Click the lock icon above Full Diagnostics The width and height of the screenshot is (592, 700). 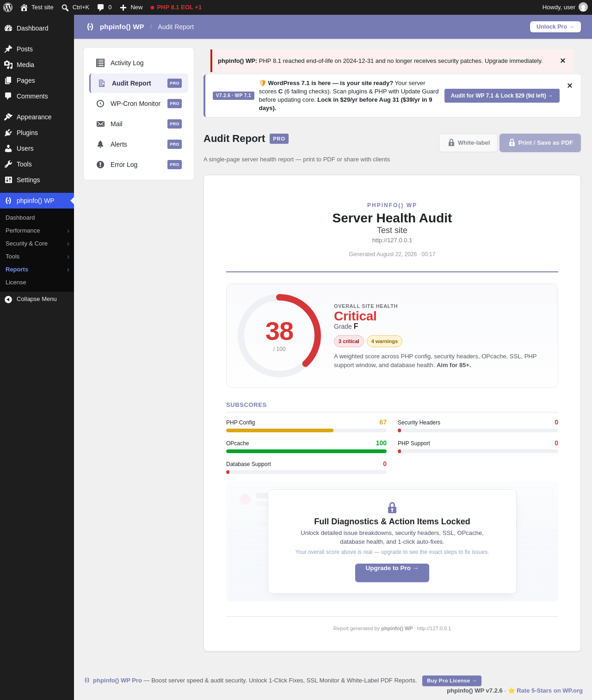point(392,508)
